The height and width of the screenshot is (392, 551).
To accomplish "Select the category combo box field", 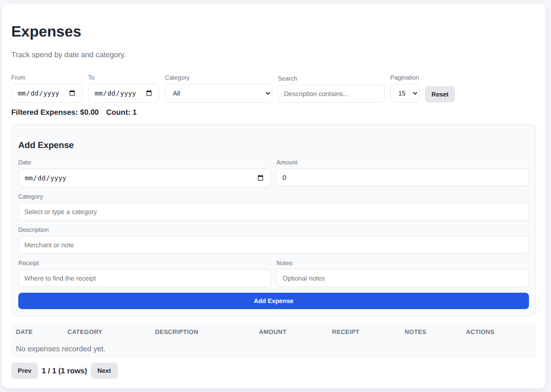I will [x=273, y=212].
